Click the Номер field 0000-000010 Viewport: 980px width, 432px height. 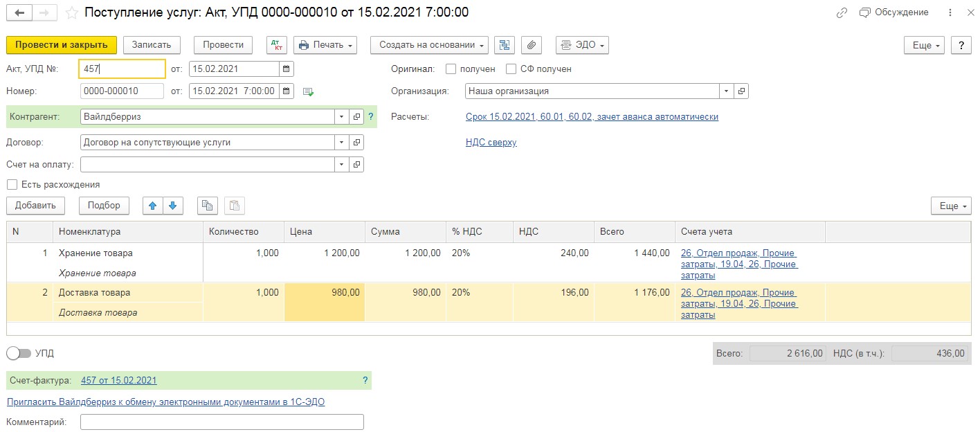tap(122, 91)
